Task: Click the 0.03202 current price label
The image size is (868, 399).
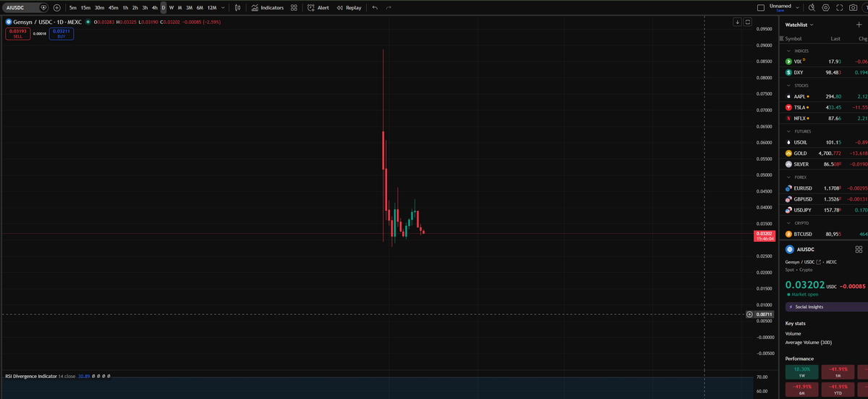Action: [x=764, y=235]
